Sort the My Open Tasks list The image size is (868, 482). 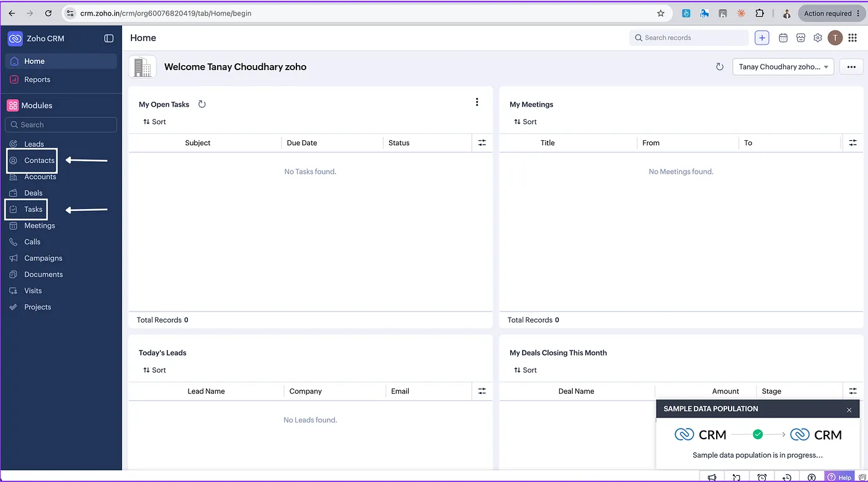(x=154, y=122)
